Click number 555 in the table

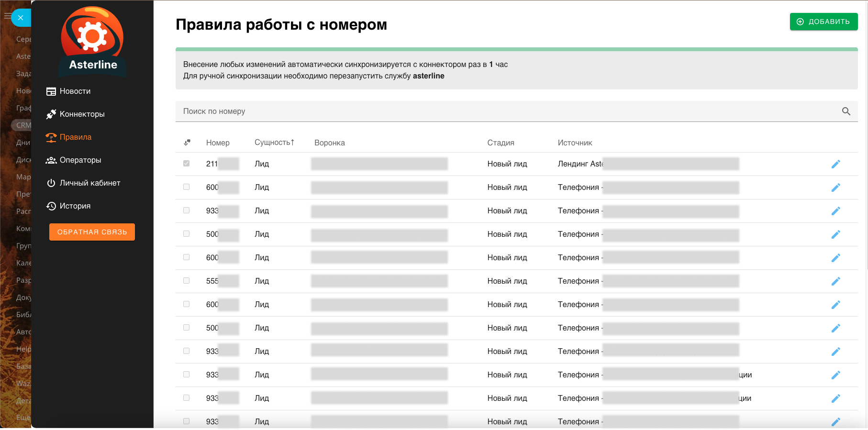click(x=212, y=281)
